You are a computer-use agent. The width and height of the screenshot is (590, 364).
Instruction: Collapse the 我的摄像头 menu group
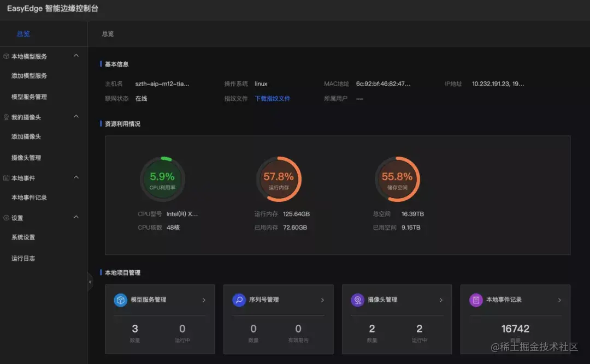(76, 117)
